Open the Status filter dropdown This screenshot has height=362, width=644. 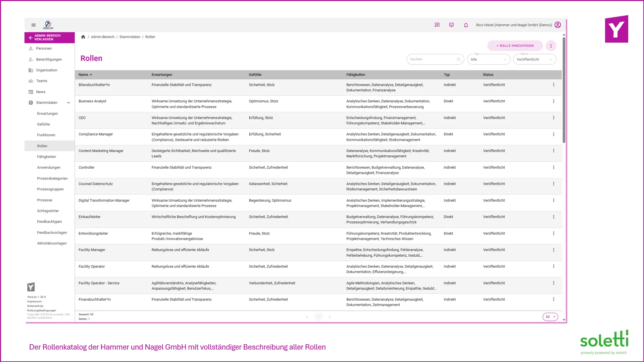(x=534, y=59)
